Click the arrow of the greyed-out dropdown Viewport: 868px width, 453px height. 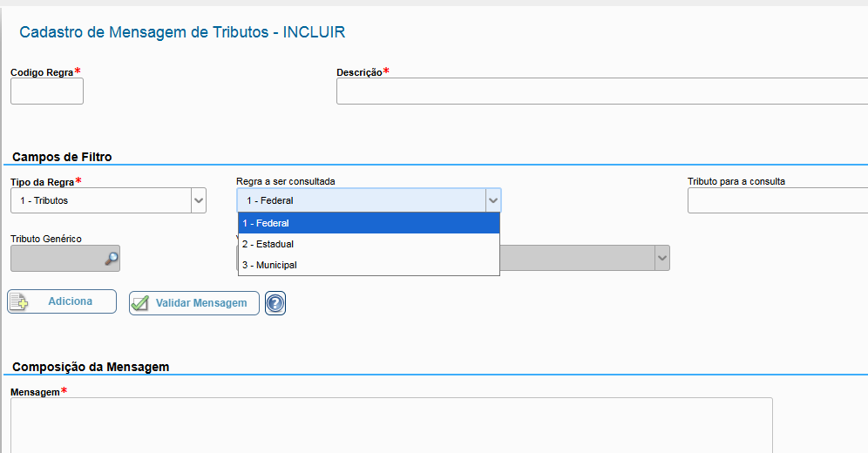[x=662, y=258]
